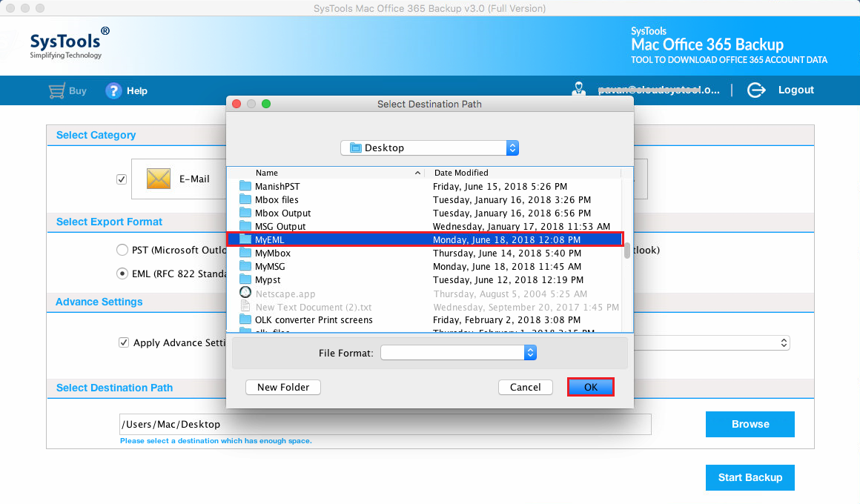
Task: Select the ManishPST folder row
Action: pos(425,186)
